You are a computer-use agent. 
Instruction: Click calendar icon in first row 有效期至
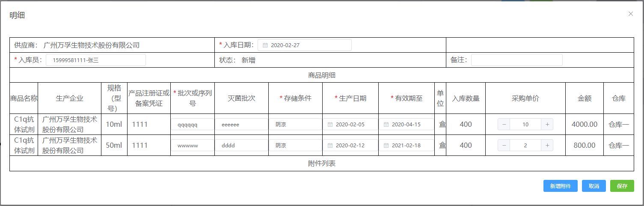click(x=386, y=125)
